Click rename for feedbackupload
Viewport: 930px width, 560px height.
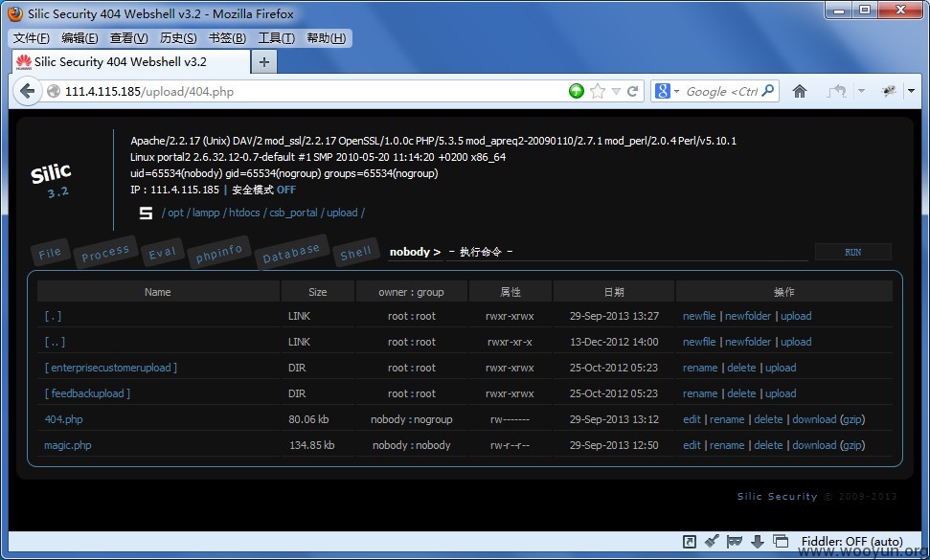[x=700, y=393]
